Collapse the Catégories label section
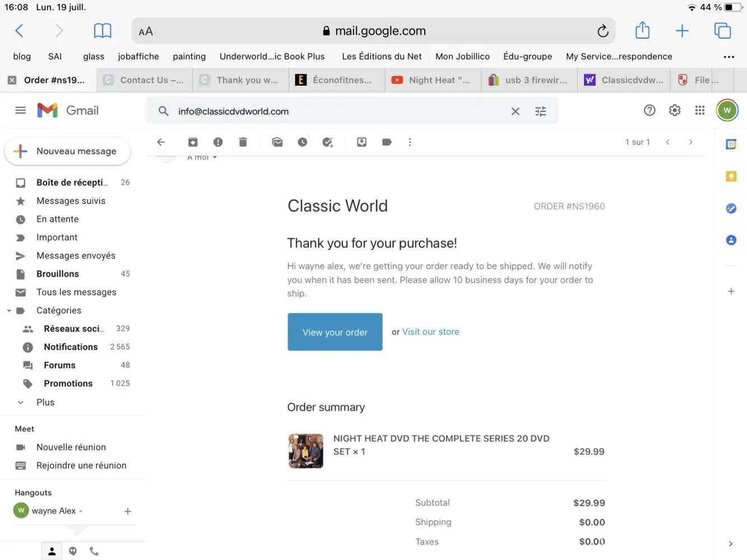This screenshot has width=747, height=560. click(x=9, y=311)
